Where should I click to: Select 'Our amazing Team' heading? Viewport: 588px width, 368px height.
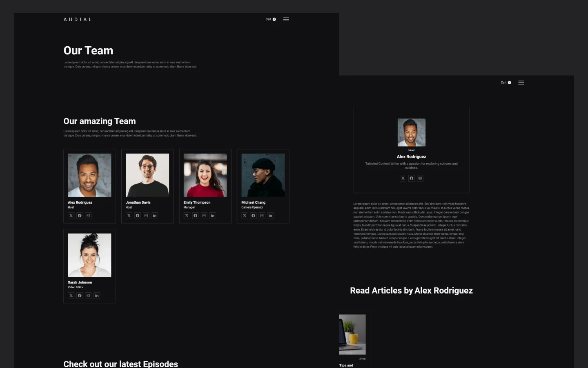point(100,121)
